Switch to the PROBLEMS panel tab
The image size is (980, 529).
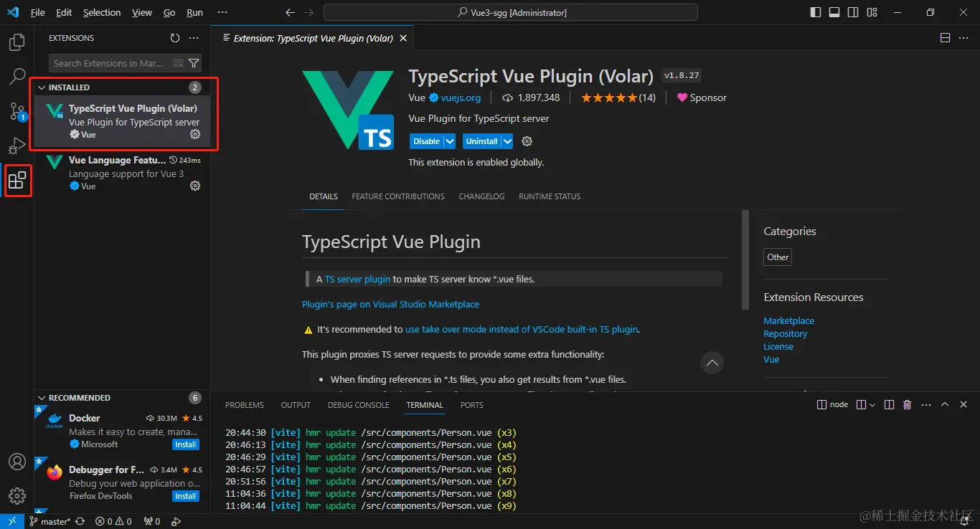click(x=245, y=405)
